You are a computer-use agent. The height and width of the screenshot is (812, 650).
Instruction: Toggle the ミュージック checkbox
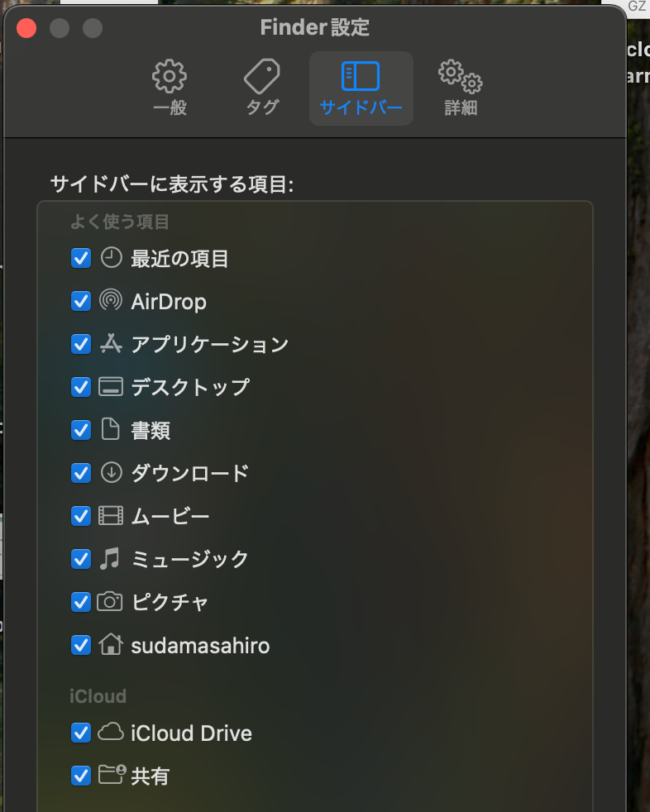81,559
